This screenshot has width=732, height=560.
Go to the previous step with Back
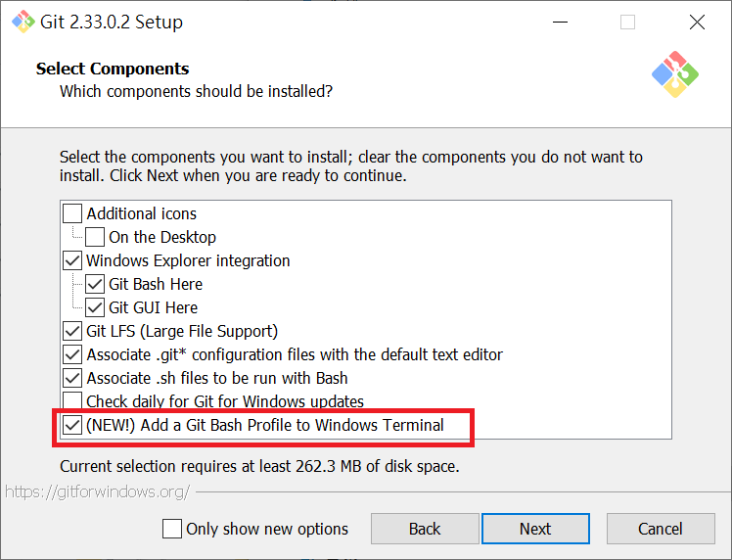[x=425, y=529]
